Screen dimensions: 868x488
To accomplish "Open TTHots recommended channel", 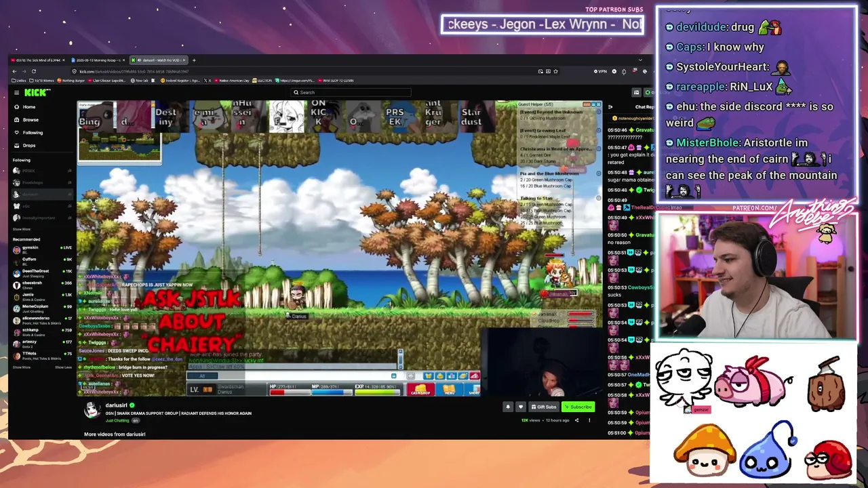I will (42, 355).
